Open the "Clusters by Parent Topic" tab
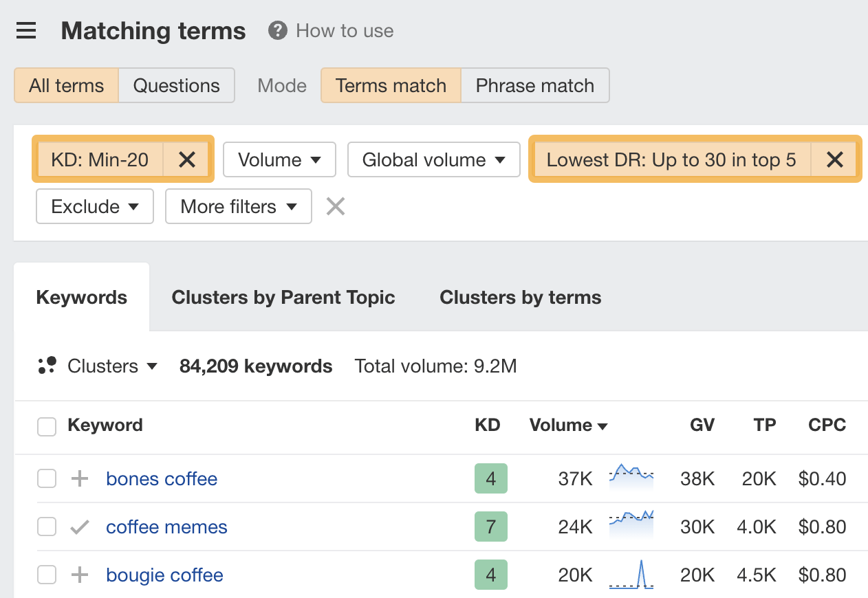This screenshot has width=868, height=598. tap(283, 297)
